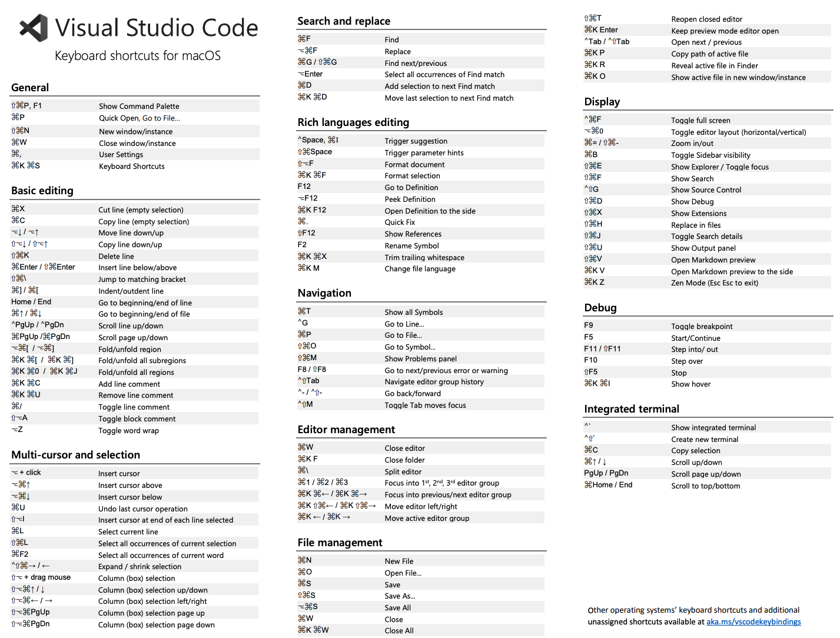Click 'Multi-cursor and selection' heading
This screenshot has height=638, width=840.
point(76,455)
